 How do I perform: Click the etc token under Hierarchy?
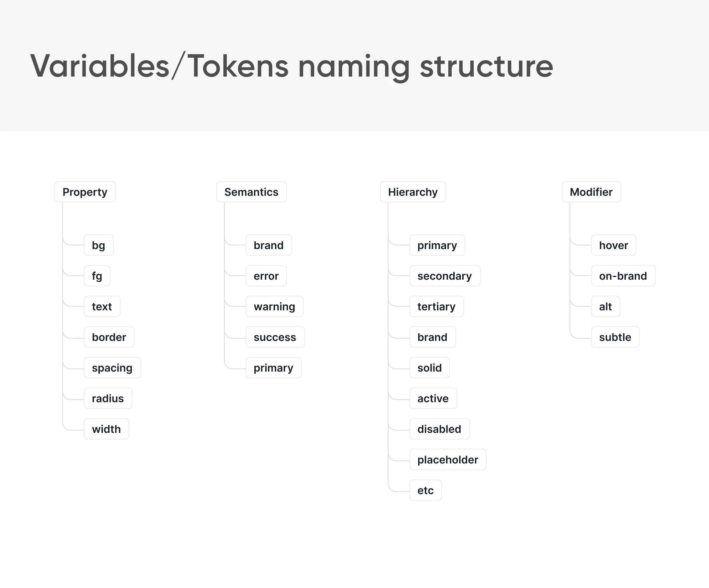point(425,490)
